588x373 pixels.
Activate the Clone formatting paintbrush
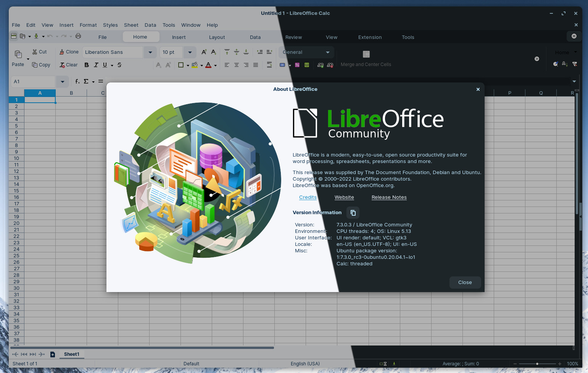[69, 52]
